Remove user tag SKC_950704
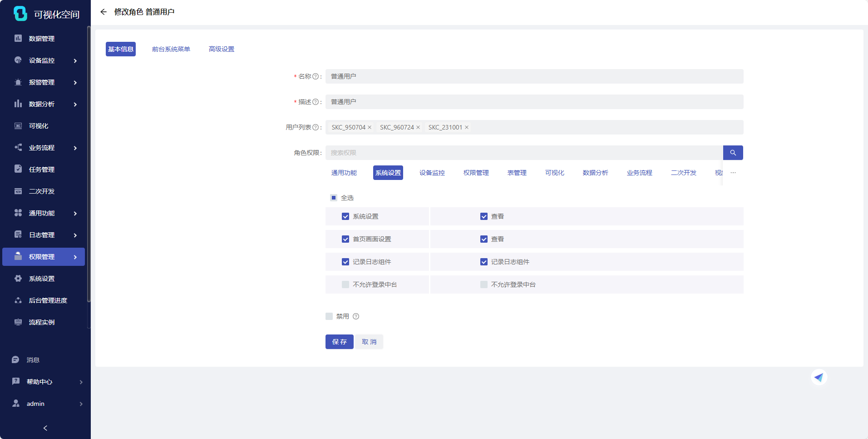868x439 pixels. (x=370, y=127)
